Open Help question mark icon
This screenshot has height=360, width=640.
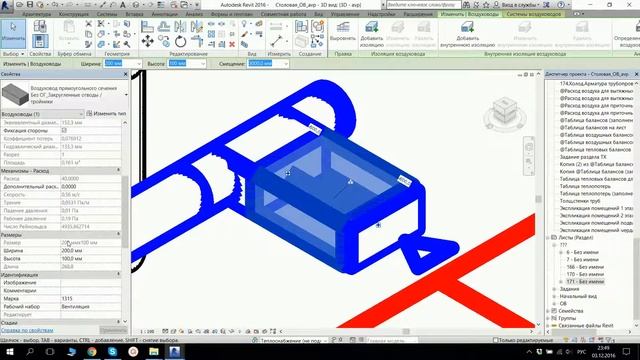pos(561,5)
